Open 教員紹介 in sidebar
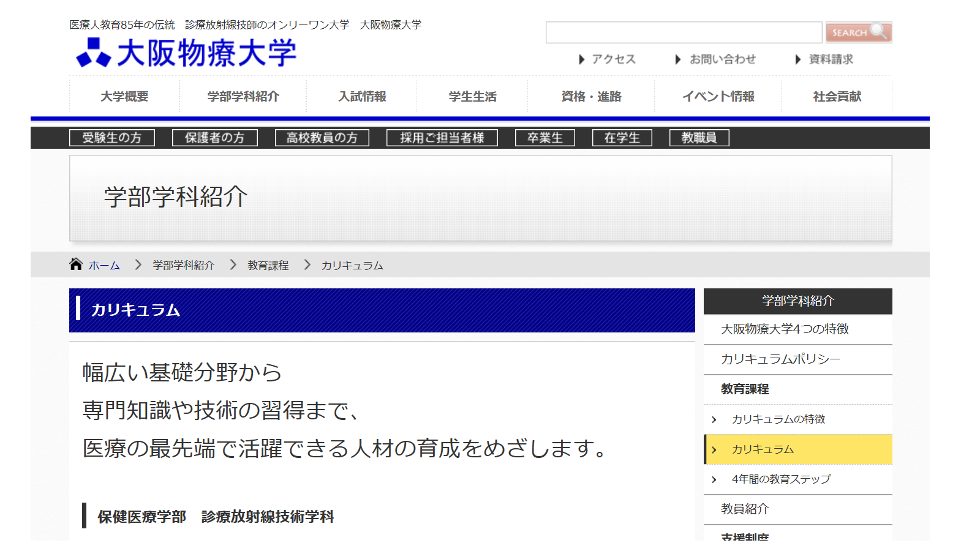Image resolution: width=980 pixels, height=551 pixels. [797, 509]
